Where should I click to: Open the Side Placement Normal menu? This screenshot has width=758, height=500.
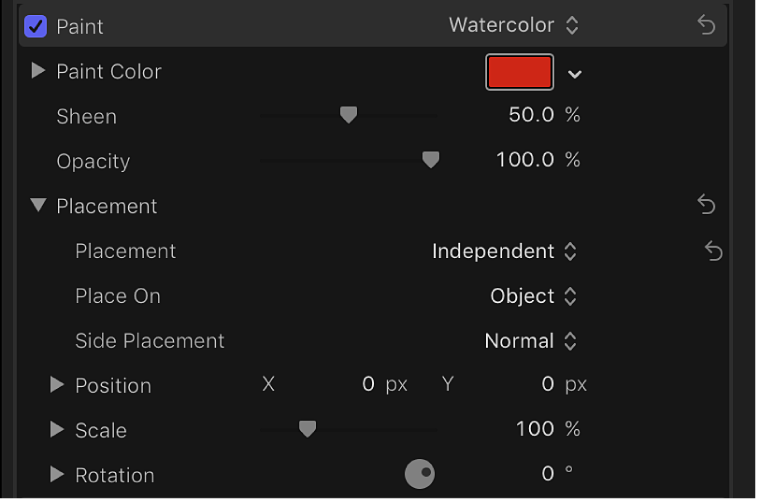point(530,341)
